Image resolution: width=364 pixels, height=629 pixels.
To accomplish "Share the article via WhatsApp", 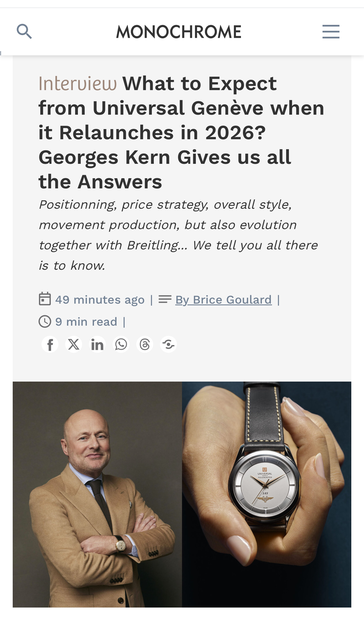I will [x=121, y=345].
